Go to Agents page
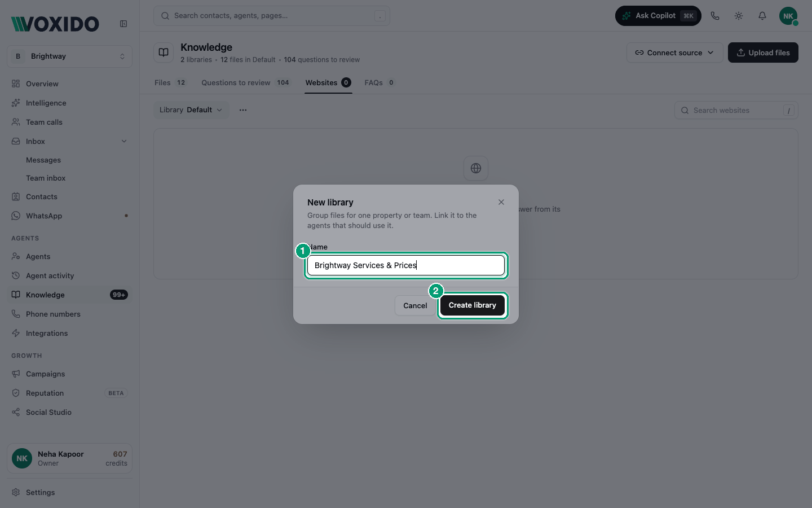This screenshot has height=508, width=812. click(69, 256)
